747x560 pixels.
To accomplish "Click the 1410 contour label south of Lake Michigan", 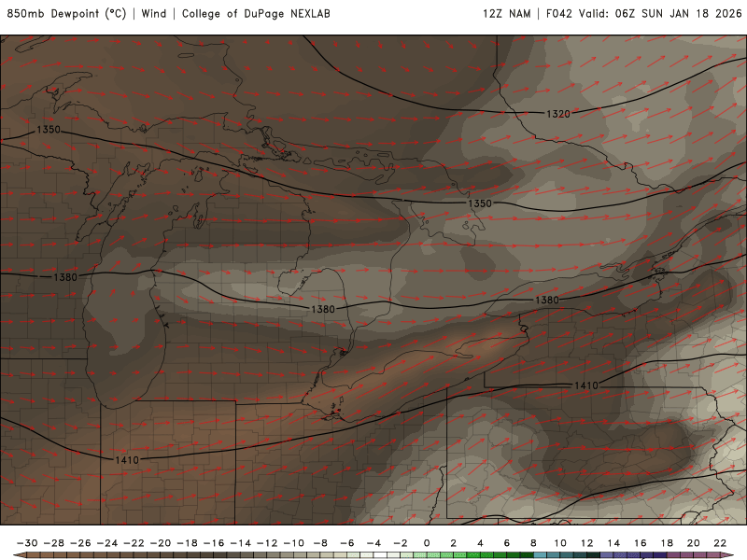I will click(127, 460).
